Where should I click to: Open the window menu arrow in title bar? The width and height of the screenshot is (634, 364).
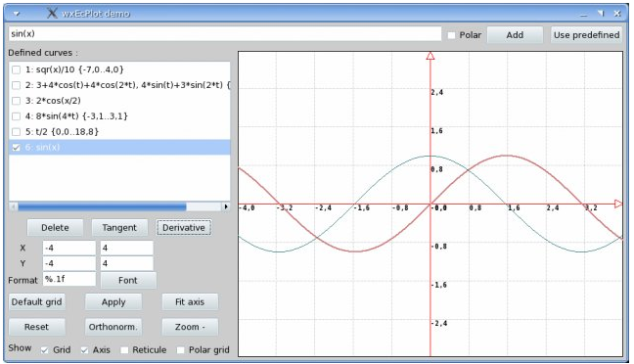(17, 14)
